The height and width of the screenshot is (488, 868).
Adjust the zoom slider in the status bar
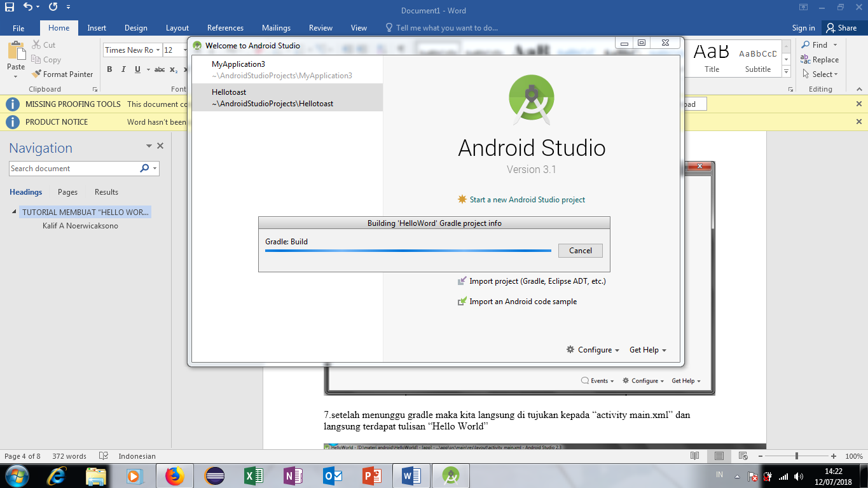pos(796,456)
